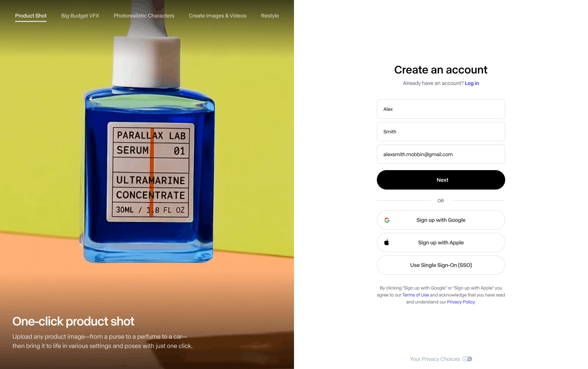Screen dimensions: 588x369
Task: Click the first name field containing Alex
Action: coord(441,109)
